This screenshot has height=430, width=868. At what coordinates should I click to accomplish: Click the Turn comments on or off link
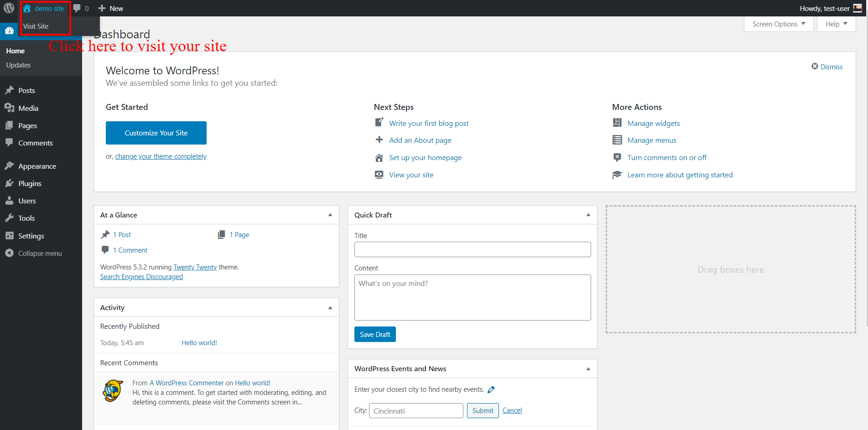click(x=667, y=158)
